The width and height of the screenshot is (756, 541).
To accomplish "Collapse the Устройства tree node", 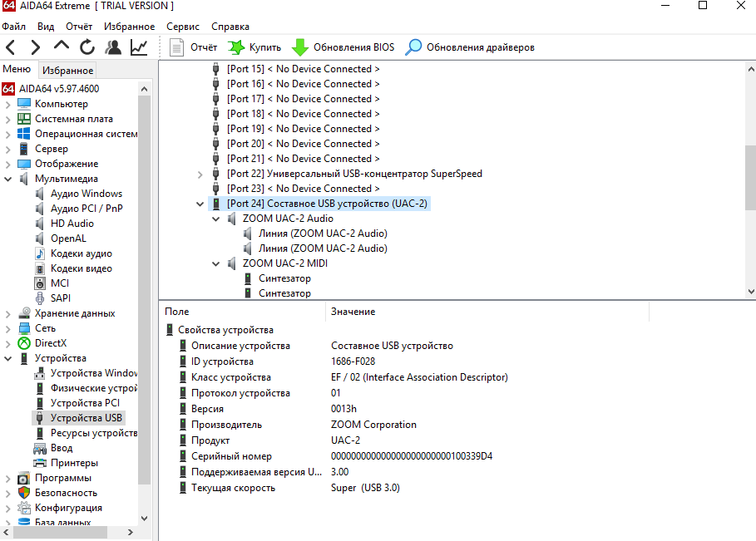I will [x=7, y=358].
